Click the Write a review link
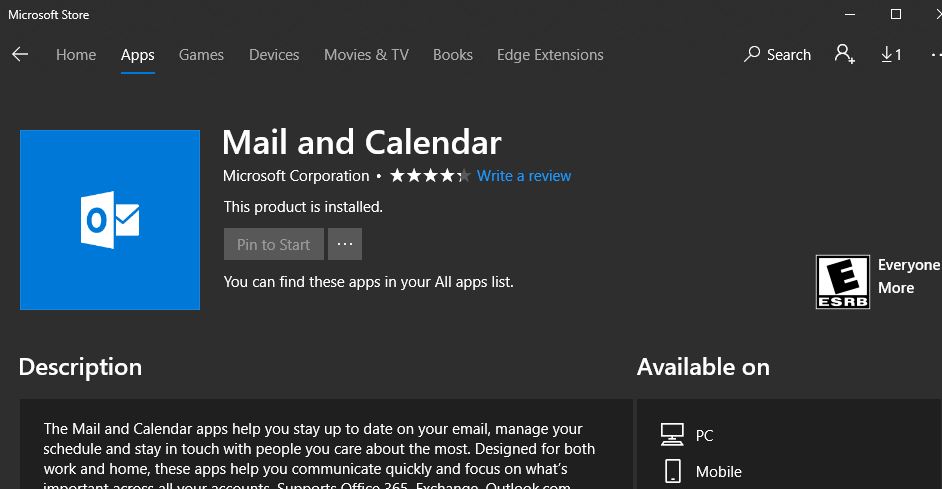The image size is (942, 489). click(x=524, y=176)
